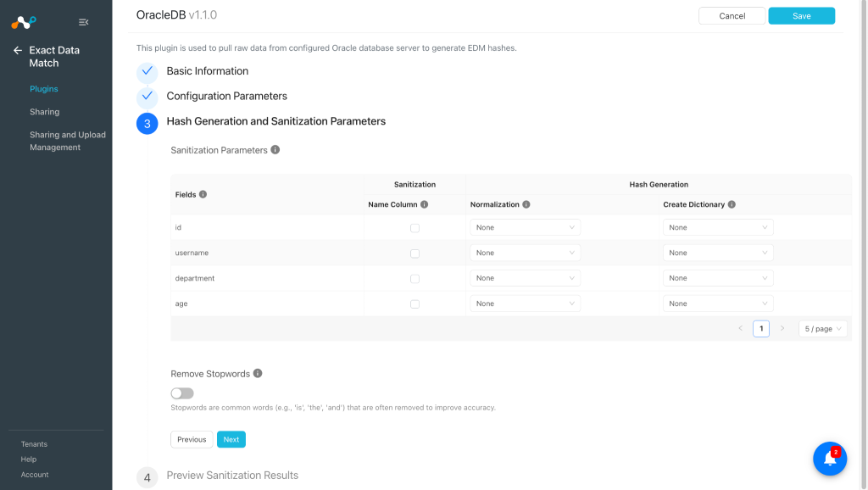This screenshot has height=490, width=868.
Task: Change the 5 / page size dropdown
Action: [x=822, y=329]
